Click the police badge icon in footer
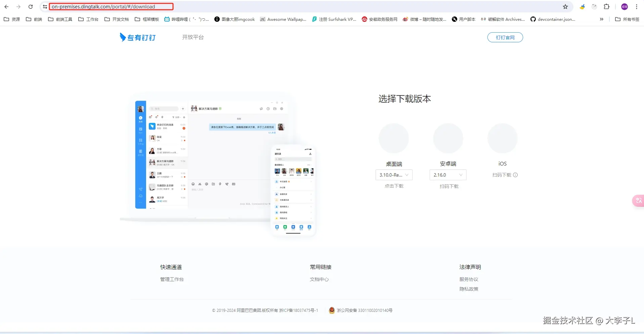 pyautogui.click(x=332, y=311)
